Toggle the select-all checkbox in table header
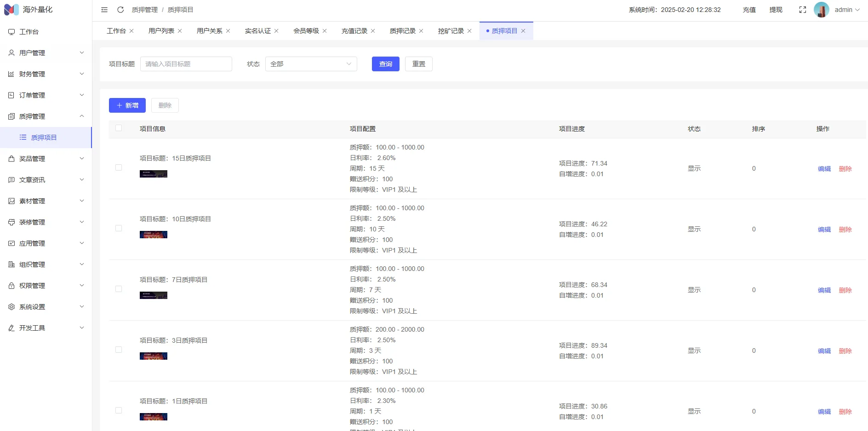 click(x=119, y=128)
